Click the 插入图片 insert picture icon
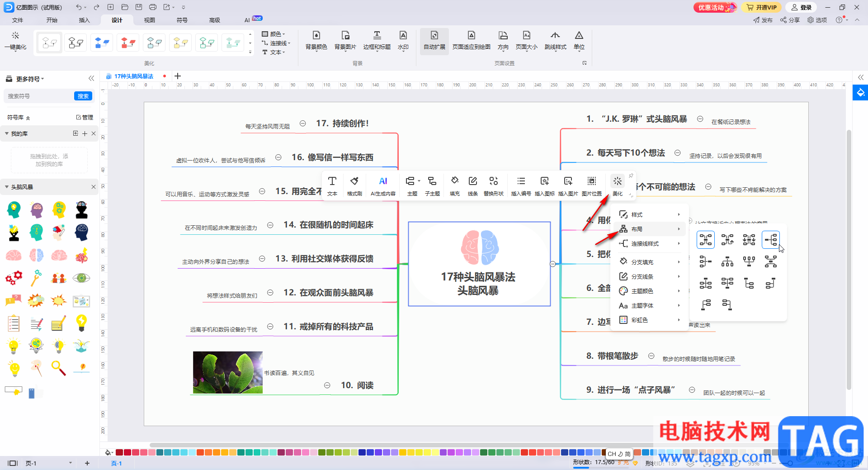The image size is (868, 470). click(x=568, y=186)
